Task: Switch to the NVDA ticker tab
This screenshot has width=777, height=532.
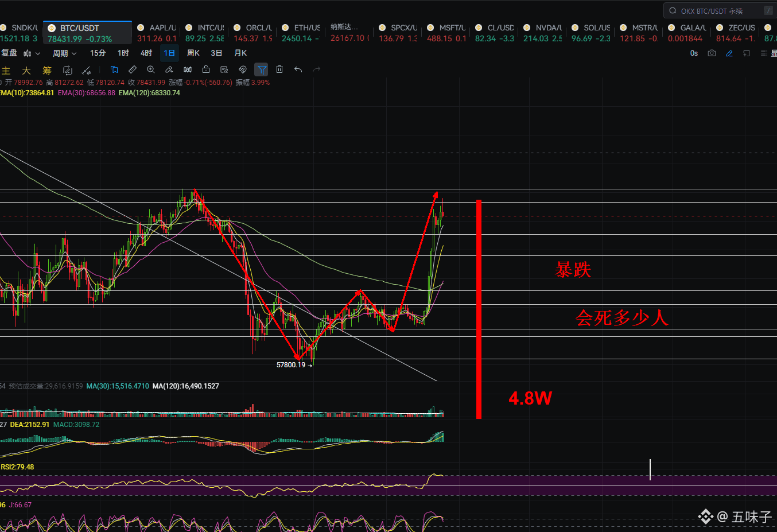Action: click(x=542, y=33)
